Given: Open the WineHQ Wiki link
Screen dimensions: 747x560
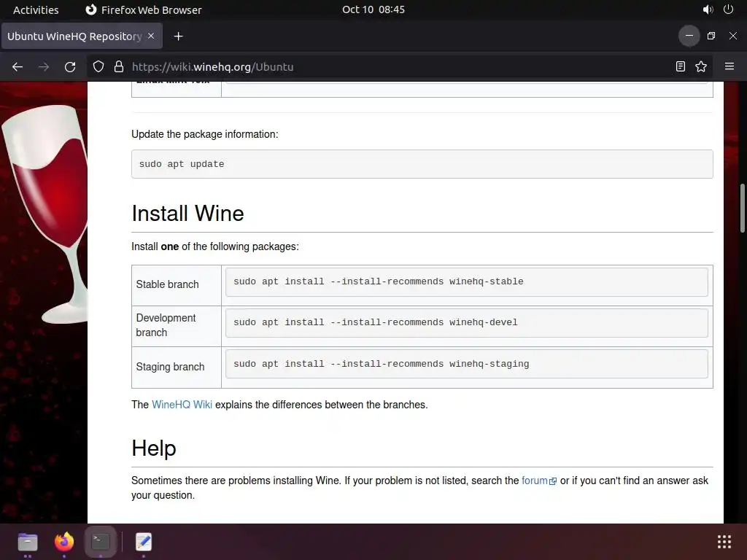Looking at the screenshot, I should (x=182, y=405).
